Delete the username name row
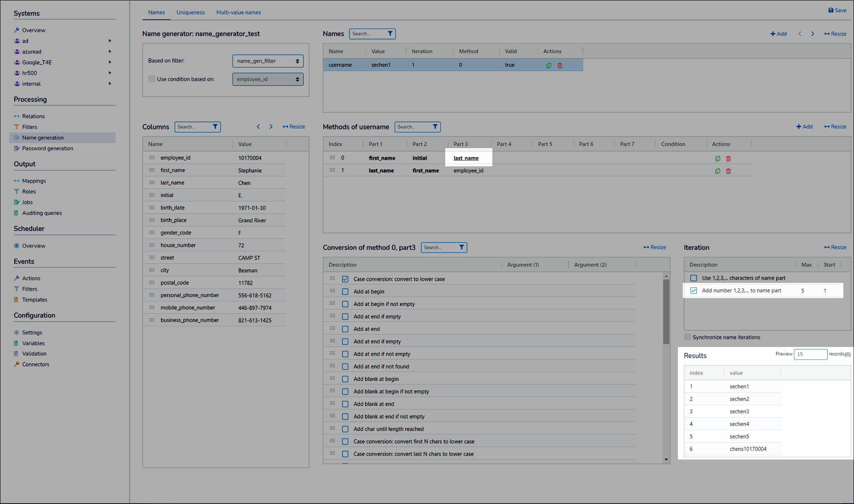Viewport: 854px width, 504px height. [560, 65]
